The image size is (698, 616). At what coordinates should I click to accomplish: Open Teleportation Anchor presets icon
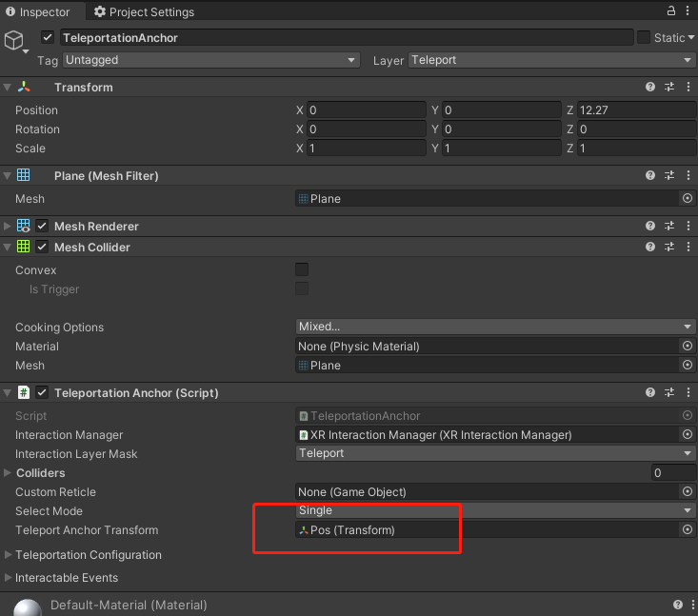tap(669, 392)
